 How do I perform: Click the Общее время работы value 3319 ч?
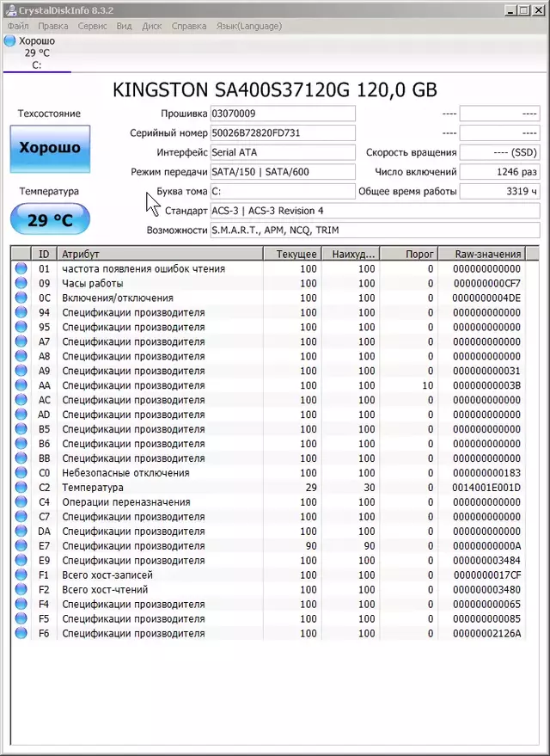(499, 192)
